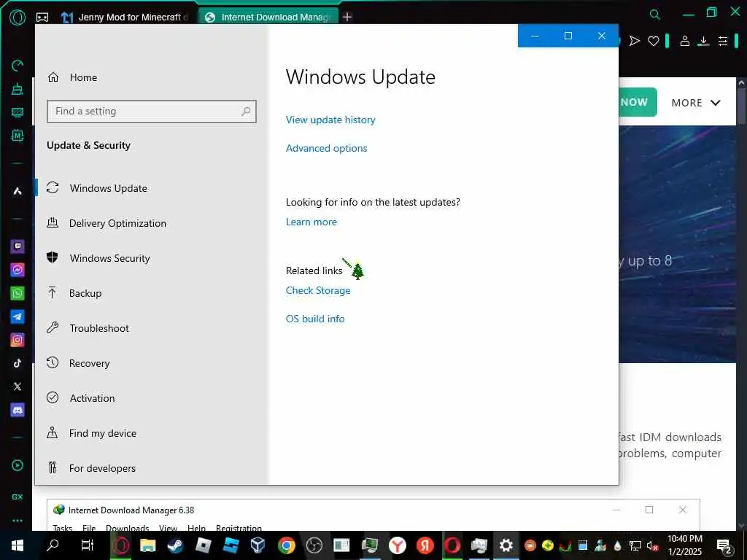Image resolution: width=747 pixels, height=560 pixels.
Task: Open Opera profile account icon
Action: [684, 41]
